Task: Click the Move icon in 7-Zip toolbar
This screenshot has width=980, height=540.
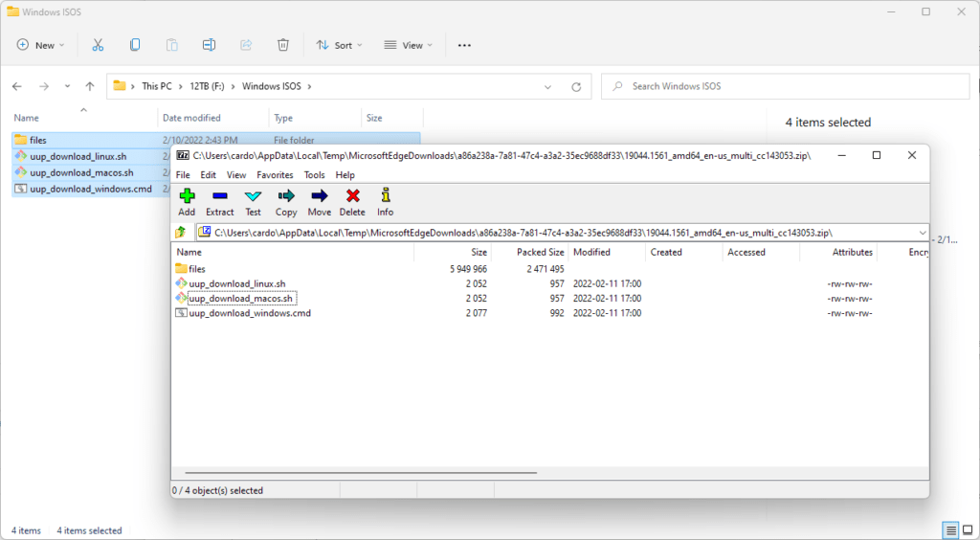Action: (x=319, y=201)
